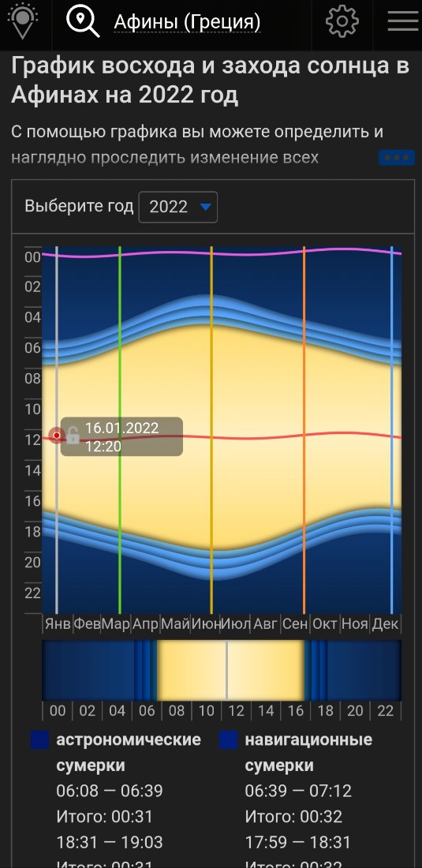Tap the geolocation pin icon

pos(23,21)
